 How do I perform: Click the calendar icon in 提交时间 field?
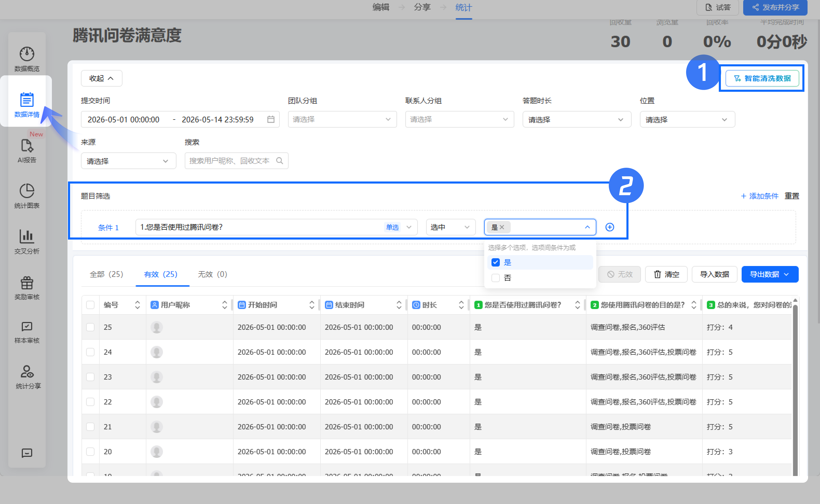point(271,119)
